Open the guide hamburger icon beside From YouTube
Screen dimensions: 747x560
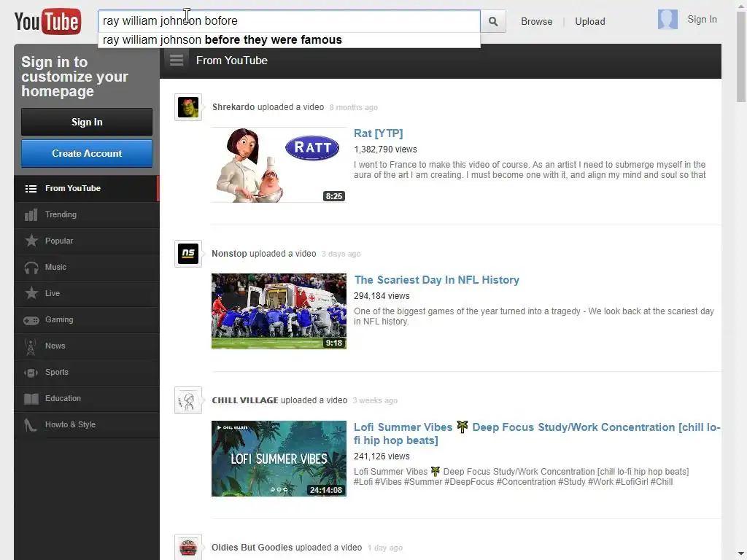tap(177, 61)
